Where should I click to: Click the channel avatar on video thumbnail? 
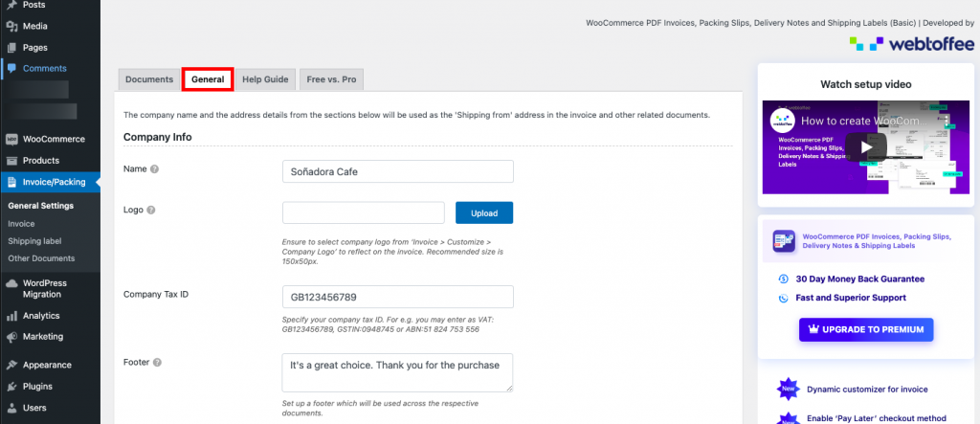[x=782, y=120]
